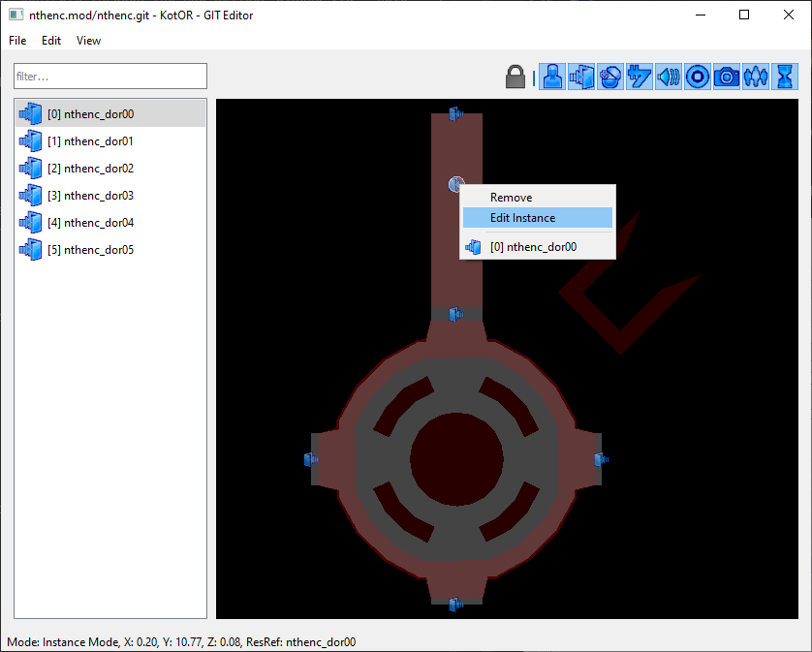Toggle placeable visibility icon
812x652 pixels.
point(610,77)
